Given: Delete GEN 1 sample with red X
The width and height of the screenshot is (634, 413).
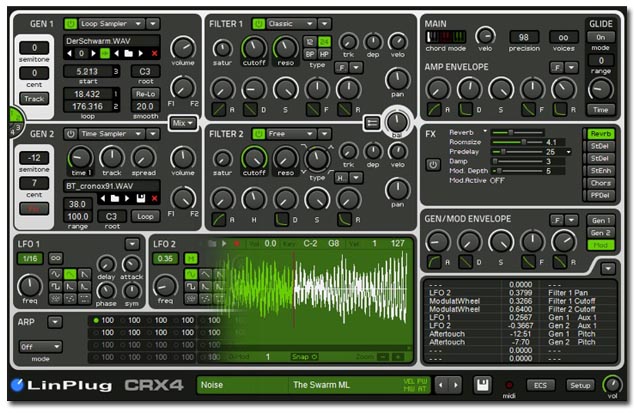Looking at the screenshot, I should (154, 53).
